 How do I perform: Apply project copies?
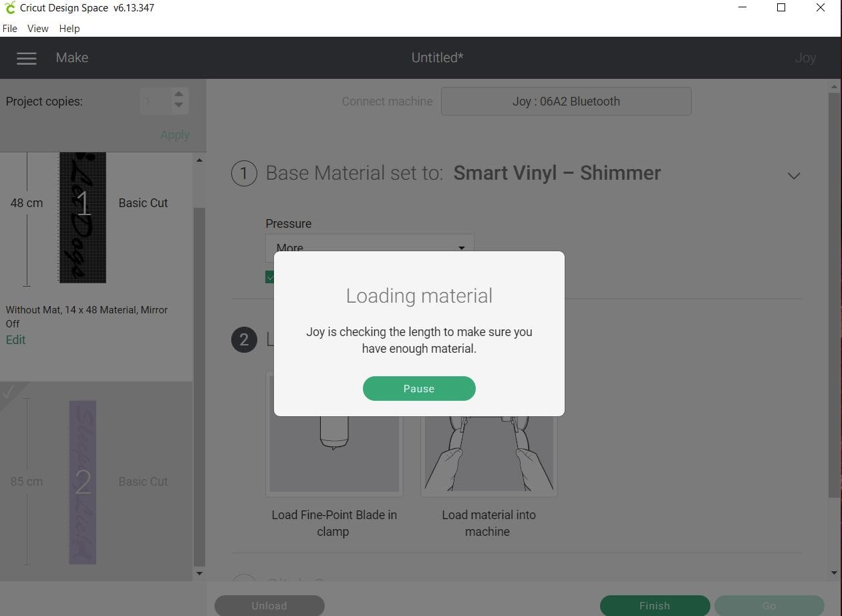click(x=175, y=135)
